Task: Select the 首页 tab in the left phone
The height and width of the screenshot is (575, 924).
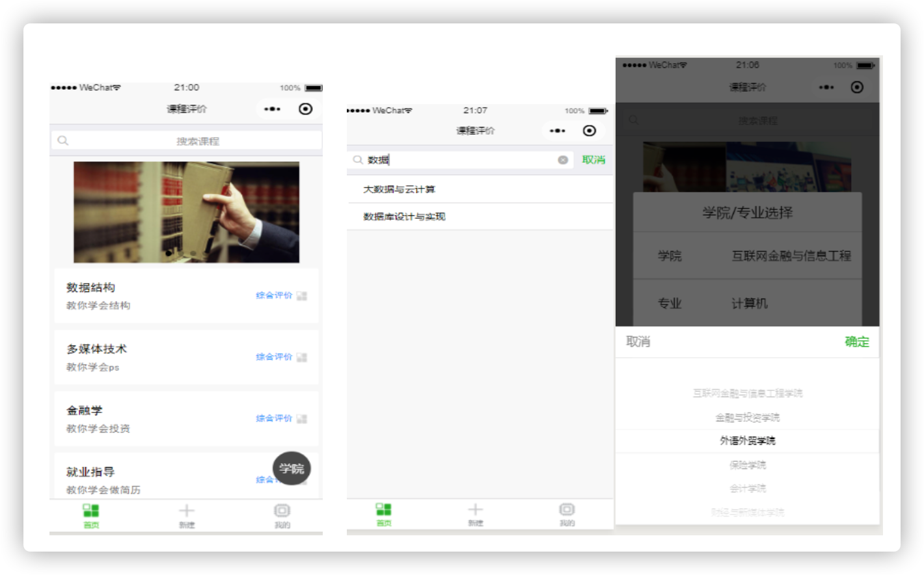Action: click(x=91, y=516)
